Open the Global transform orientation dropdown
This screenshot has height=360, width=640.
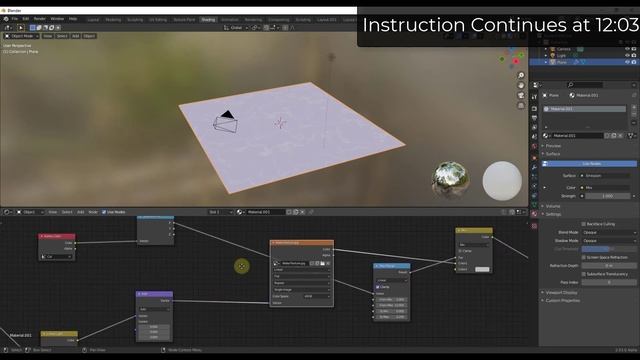point(236,28)
